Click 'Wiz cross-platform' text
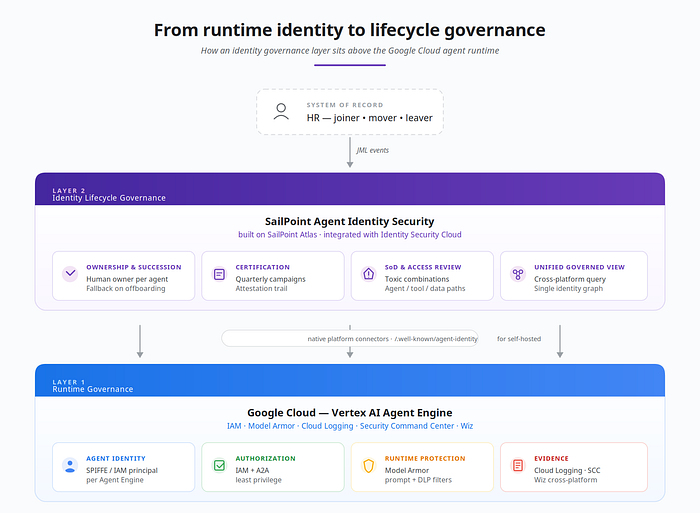700x513 pixels. pos(565,480)
